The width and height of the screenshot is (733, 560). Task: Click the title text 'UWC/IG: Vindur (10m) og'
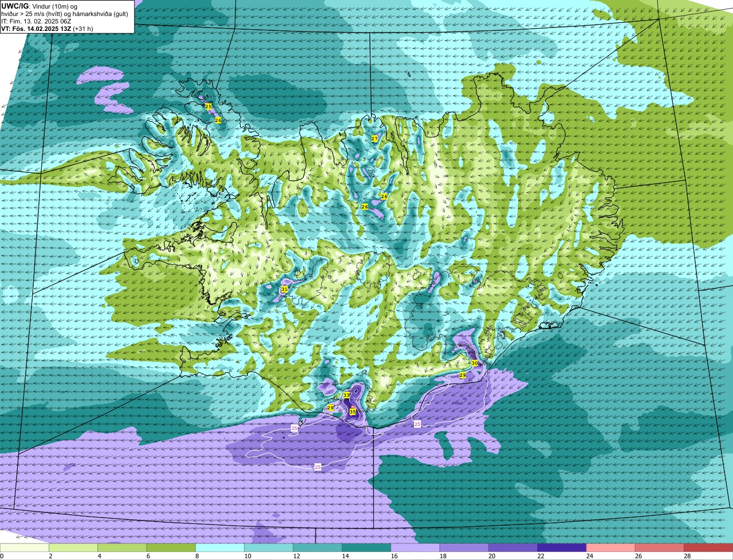click(40, 6)
